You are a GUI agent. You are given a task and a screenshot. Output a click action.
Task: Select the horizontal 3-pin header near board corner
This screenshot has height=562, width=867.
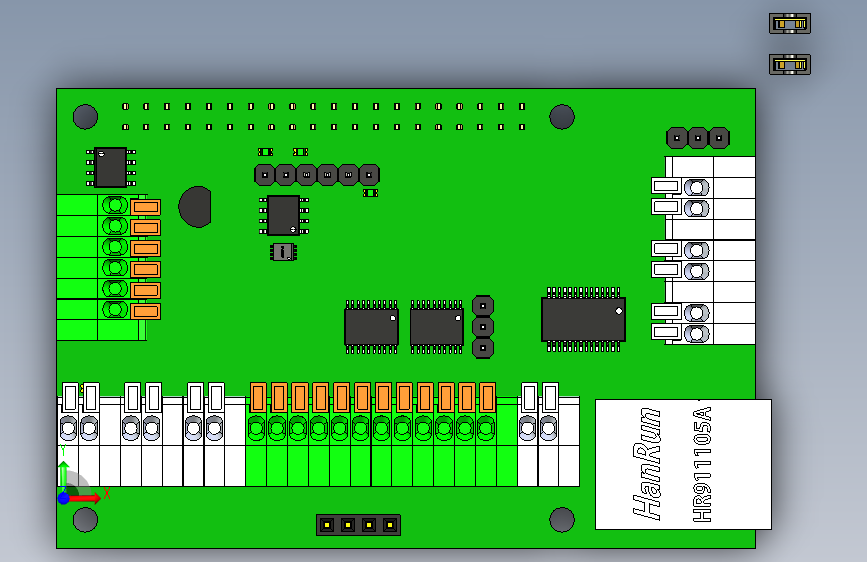point(698,138)
